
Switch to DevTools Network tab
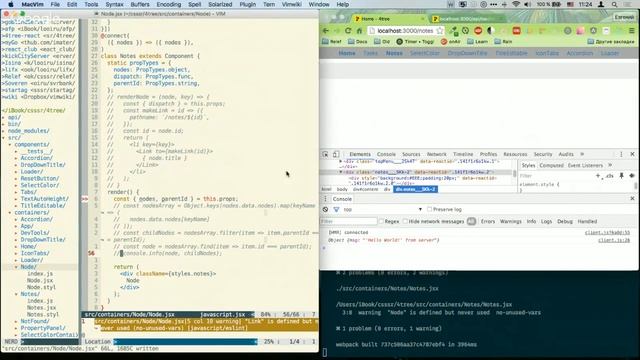coord(436,154)
